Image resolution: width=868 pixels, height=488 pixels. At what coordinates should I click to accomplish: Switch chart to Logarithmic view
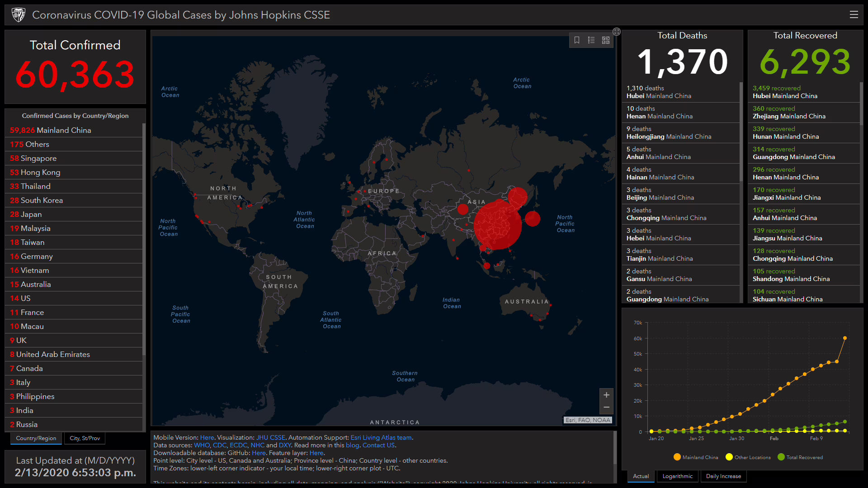click(677, 476)
